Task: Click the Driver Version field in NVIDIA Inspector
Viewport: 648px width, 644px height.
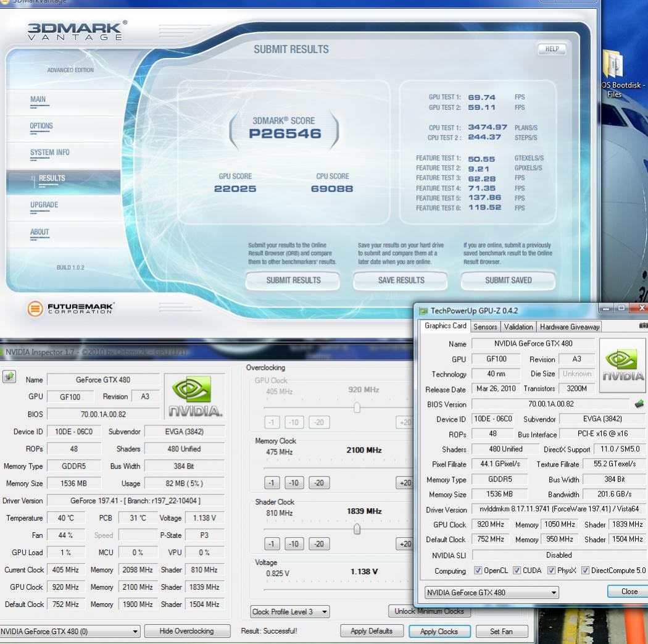Action: 136,501
